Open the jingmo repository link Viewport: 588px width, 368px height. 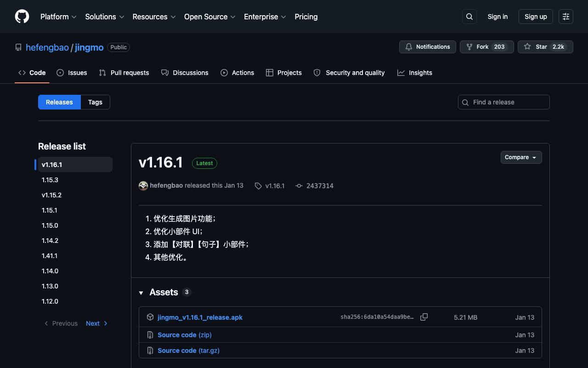[89, 47]
